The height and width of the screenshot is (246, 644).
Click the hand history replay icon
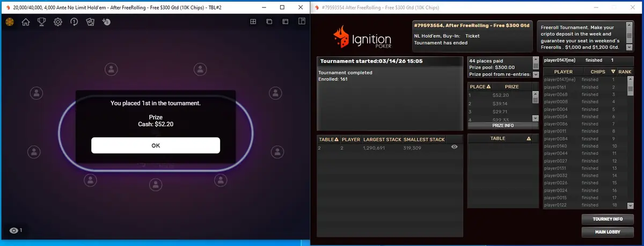pyautogui.click(x=74, y=22)
